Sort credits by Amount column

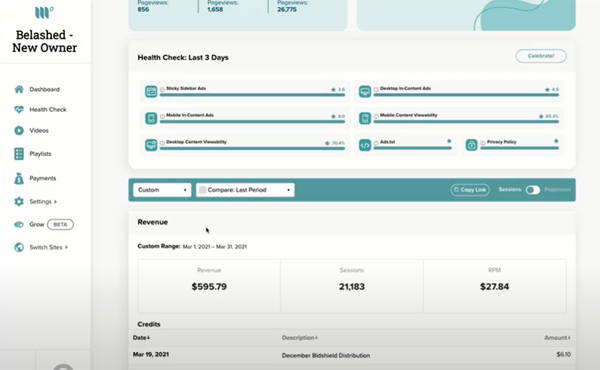(557, 337)
